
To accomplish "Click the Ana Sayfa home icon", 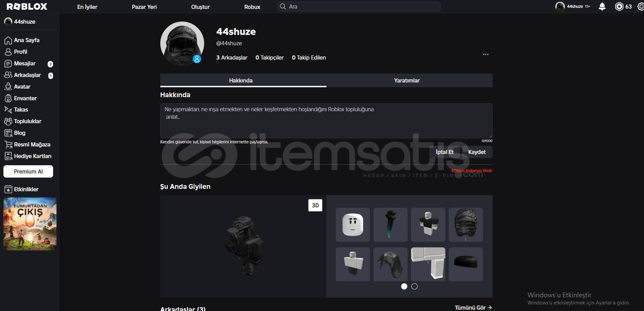I will [x=8, y=40].
